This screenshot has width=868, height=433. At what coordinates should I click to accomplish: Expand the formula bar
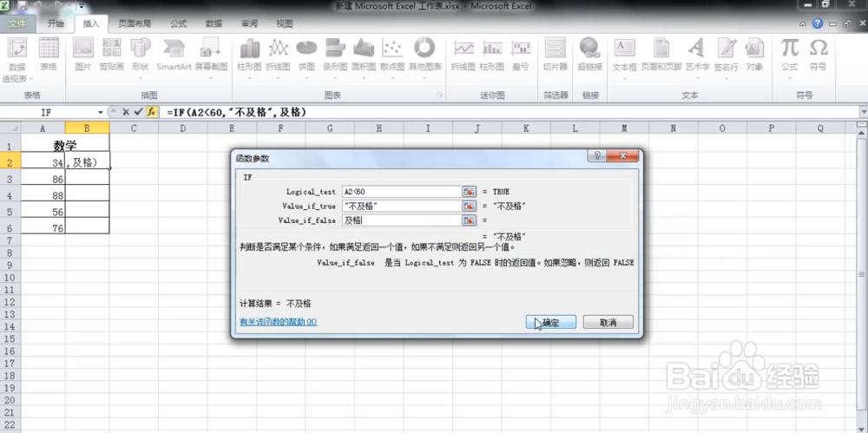click(863, 112)
